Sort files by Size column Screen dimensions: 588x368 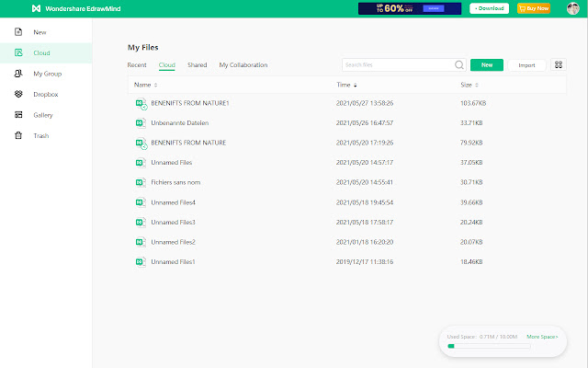pos(468,85)
